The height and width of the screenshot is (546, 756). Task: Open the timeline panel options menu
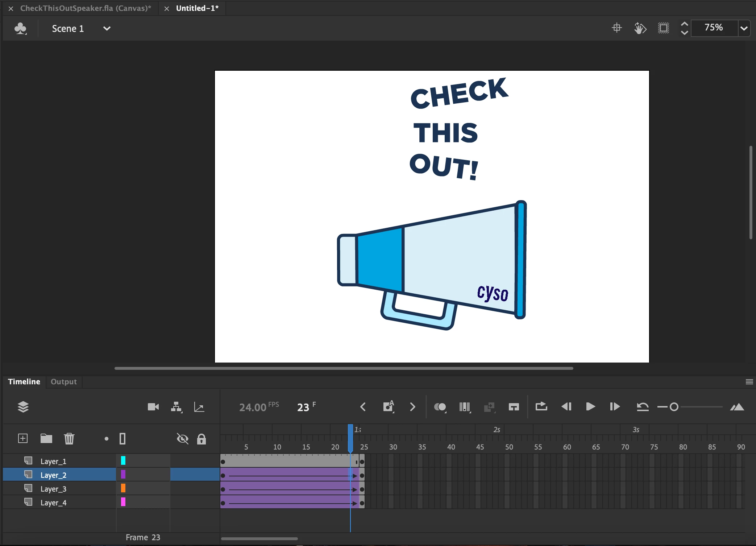click(x=749, y=382)
